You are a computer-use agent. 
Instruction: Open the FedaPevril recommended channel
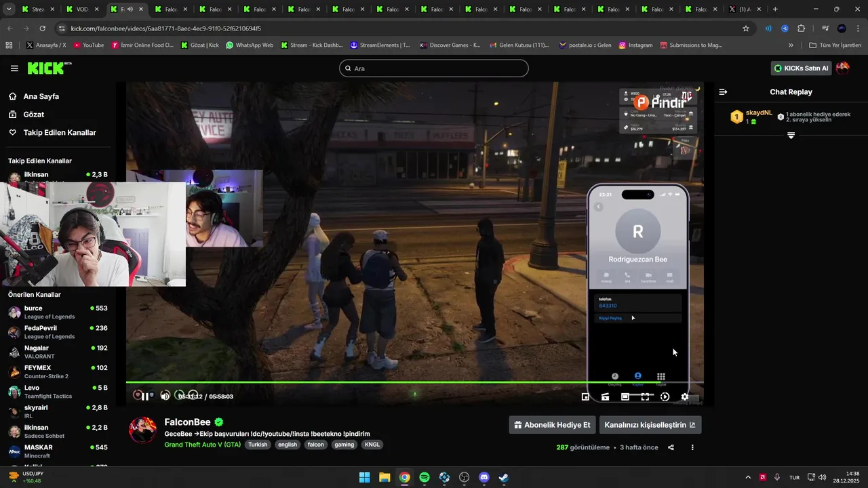(58, 332)
